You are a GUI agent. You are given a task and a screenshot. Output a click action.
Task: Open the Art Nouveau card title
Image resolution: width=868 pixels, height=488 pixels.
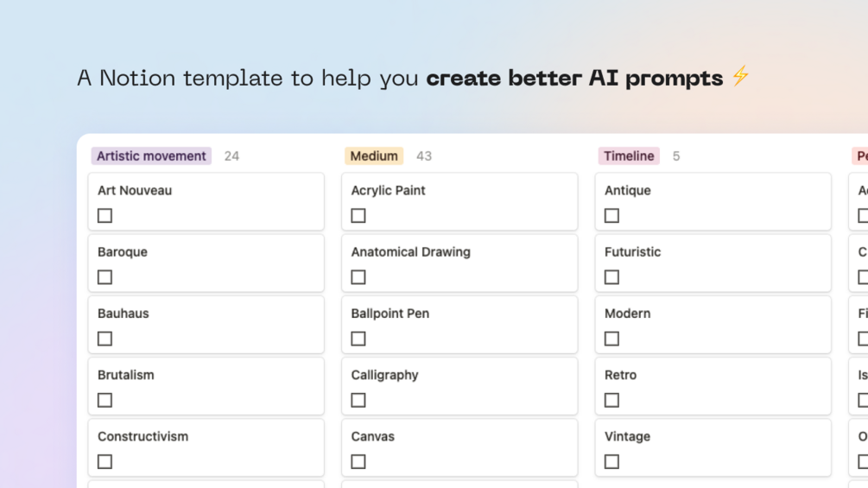point(135,191)
